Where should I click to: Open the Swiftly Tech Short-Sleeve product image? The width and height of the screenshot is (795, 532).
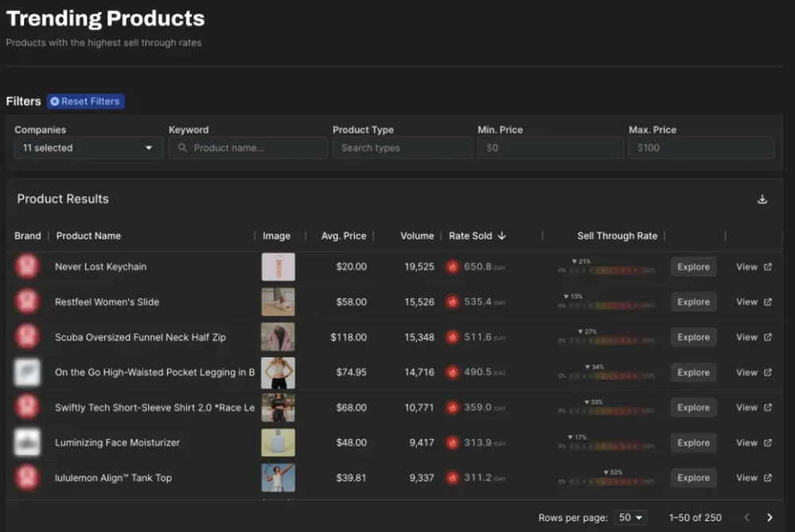point(277,407)
